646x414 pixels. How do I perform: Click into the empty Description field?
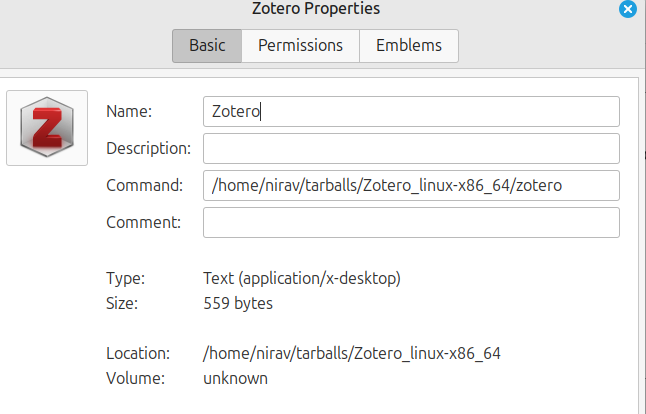411,148
